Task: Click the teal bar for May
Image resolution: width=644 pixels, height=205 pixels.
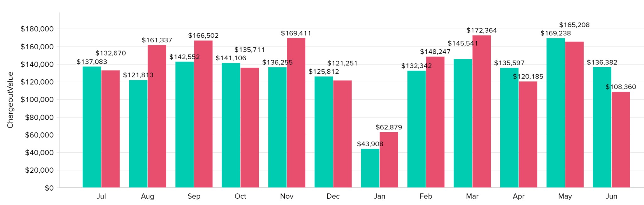Action: click(556, 113)
